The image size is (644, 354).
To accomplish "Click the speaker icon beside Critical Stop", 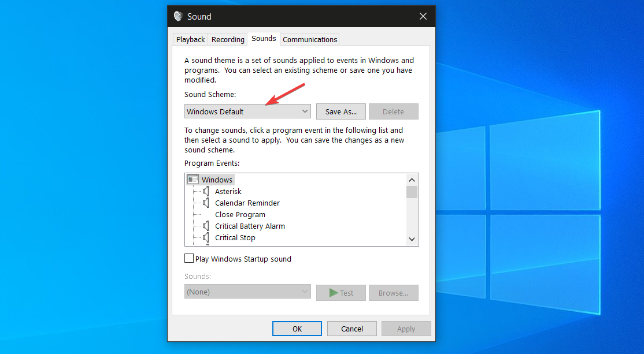I will coord(206,237).
